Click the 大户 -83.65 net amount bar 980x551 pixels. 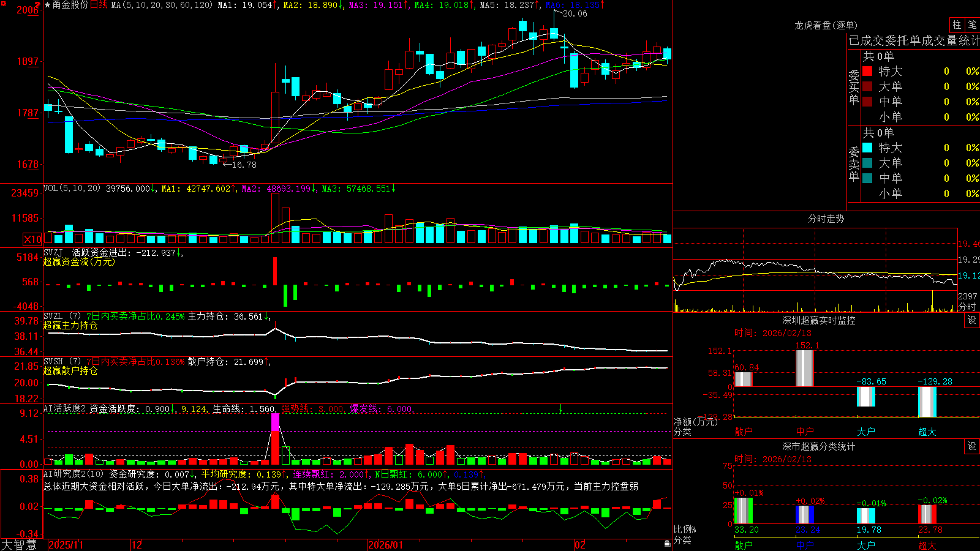point(866,397)
